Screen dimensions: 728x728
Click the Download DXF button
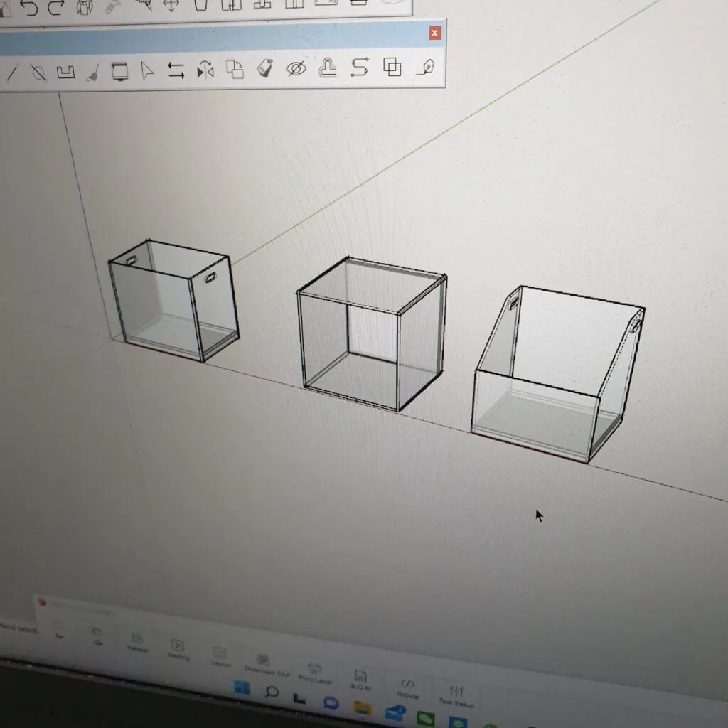point(266,665)
